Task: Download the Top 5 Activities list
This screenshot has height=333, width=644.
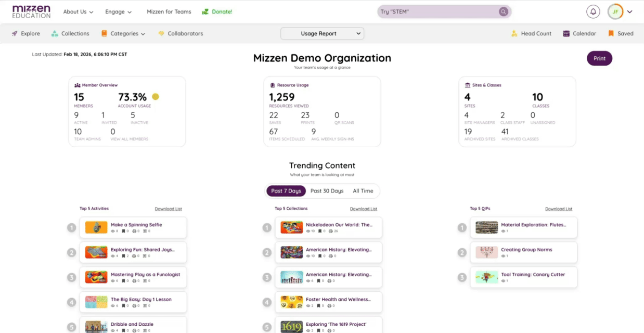Action: click(168, 209)
